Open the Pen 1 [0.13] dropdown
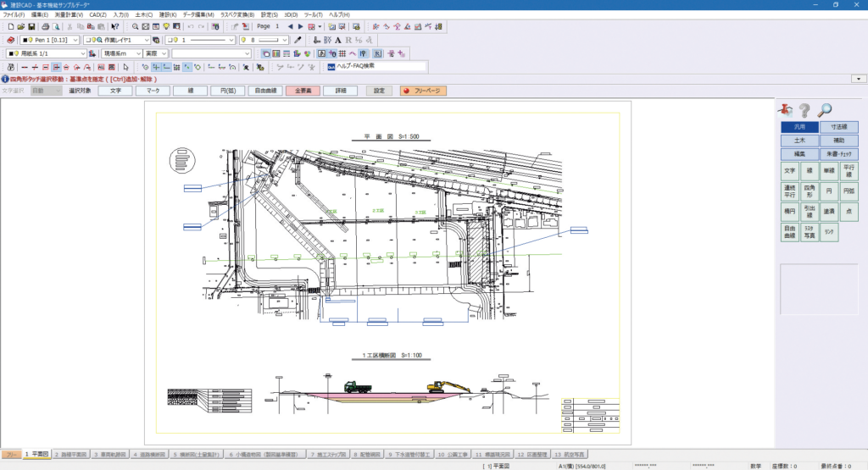Image resolution: width=868 pixels, height=470 pixels. 50,40
